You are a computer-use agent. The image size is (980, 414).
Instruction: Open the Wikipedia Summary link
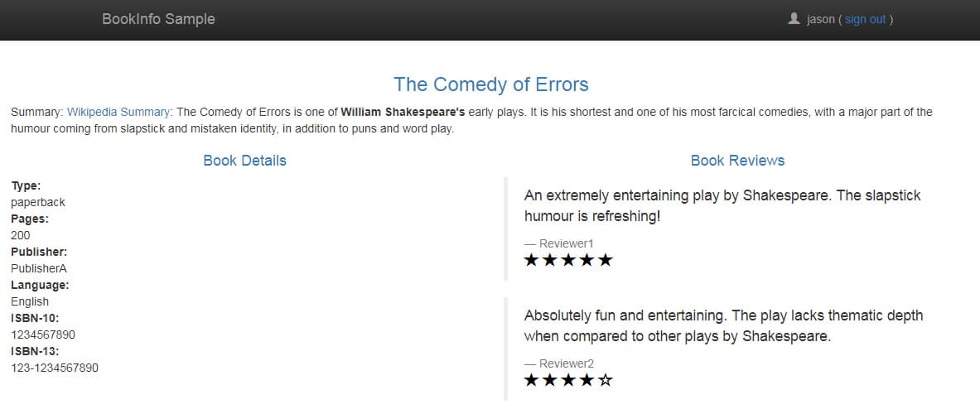tap(118, 113)
